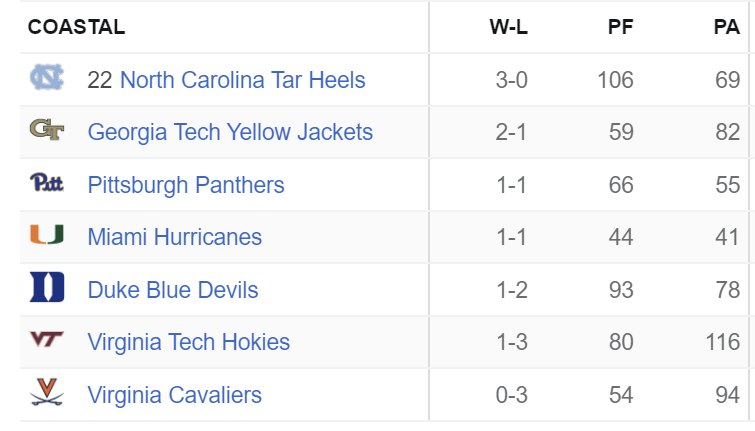Click the Georgia Tech GT logo
Screen dimensions: 755x431
click(x=47, y=130)
